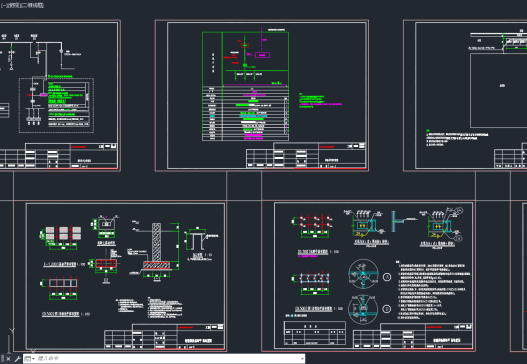Select circled detail A in bottom-right sheet
The width and height of the screenshot is (527, 364).
pos(364,274)
